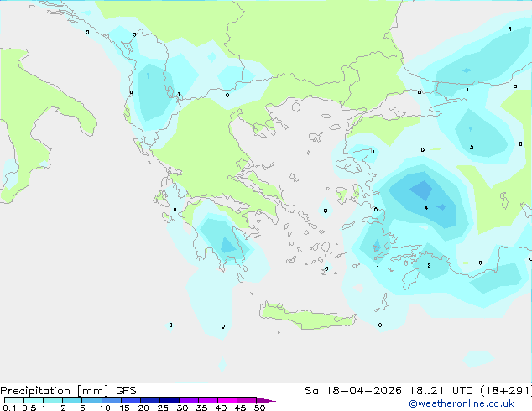Click the 0.1–0.5 mm legend color swatch
532x411 pixels.
click(14, 400)
